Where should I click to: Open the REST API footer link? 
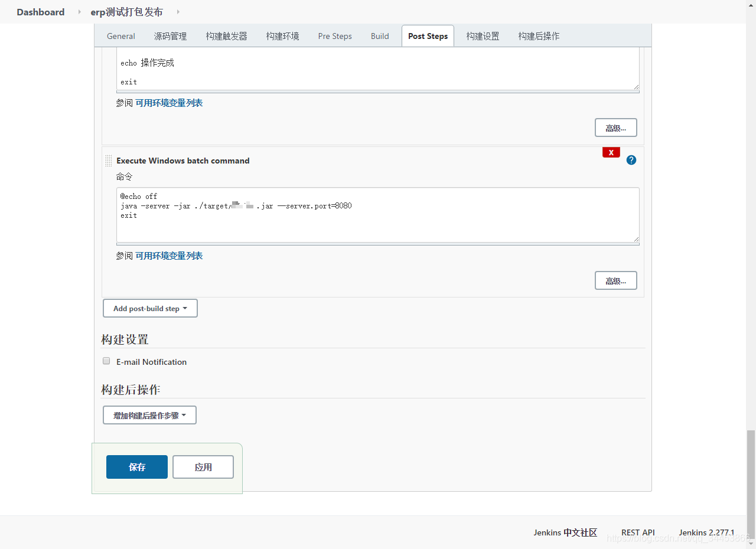pos(638,532)
